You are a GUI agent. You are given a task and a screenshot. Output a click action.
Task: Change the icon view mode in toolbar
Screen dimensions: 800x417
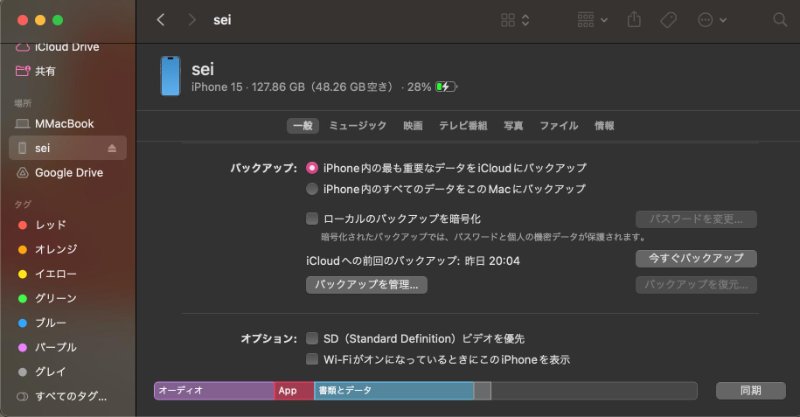click(x=515, y=20)
